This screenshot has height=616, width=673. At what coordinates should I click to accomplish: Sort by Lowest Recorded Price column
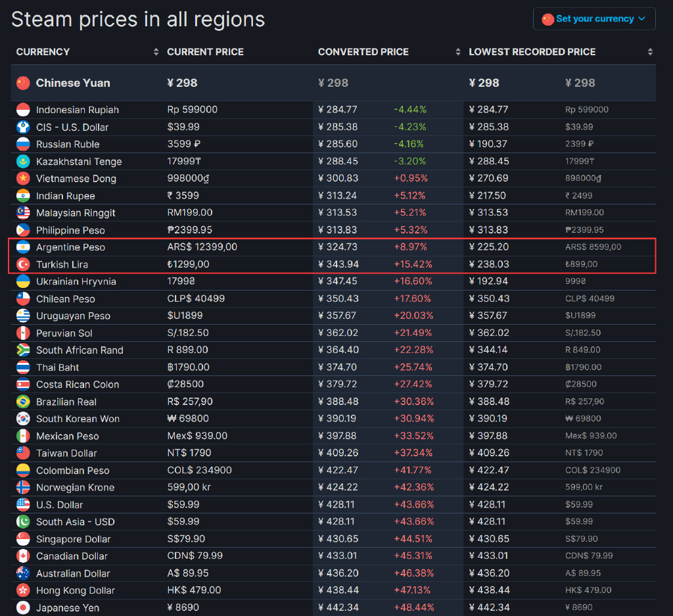coord(532,52)
